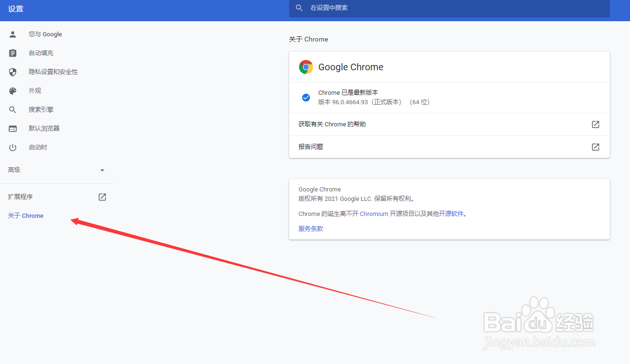The width and height of the screenshot is (630, 364).
Task: Click inside the 在设置中搜索 search field
Action: point(449,8)
